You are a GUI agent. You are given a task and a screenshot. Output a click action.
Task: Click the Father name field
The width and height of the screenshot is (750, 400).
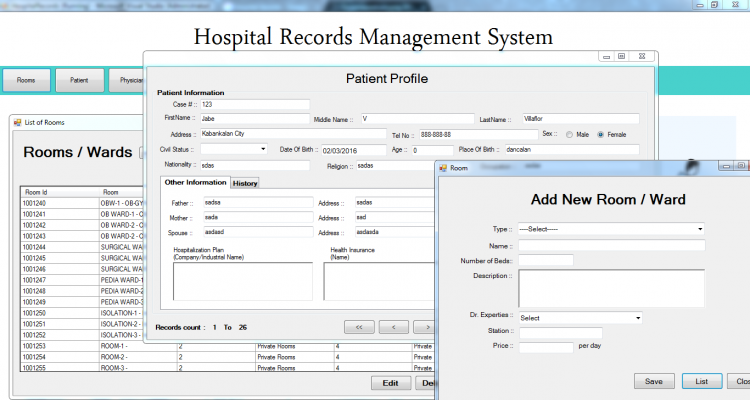point(258,202)
